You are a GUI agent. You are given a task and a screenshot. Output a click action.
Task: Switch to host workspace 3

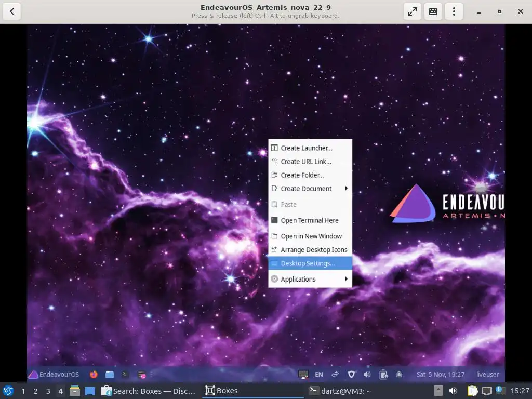(x=48, y=391)
